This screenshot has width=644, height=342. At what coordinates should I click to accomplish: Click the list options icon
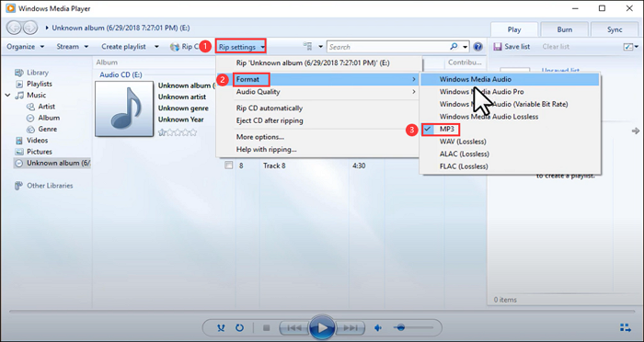coord(628,47)
